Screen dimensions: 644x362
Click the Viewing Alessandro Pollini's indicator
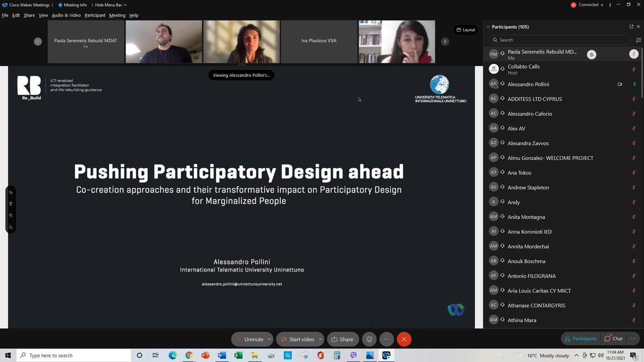point(241,75)
